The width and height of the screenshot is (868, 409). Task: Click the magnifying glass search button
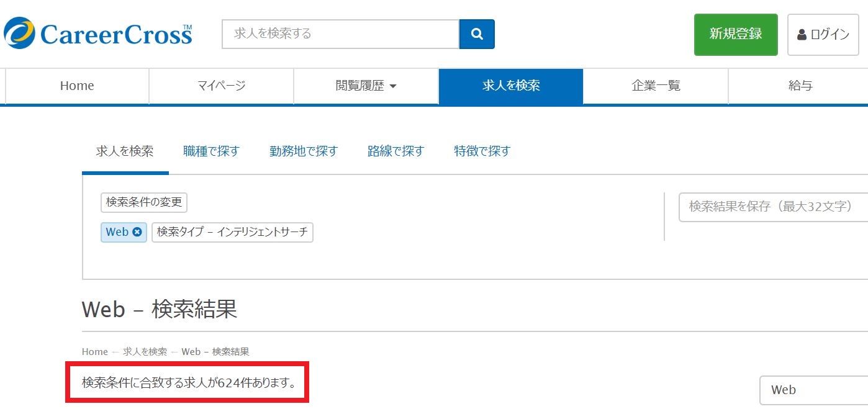477,34
